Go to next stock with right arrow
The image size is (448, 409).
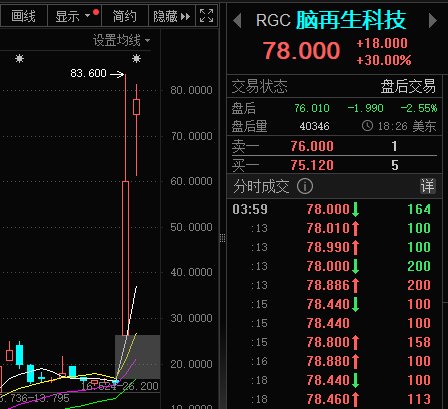pos(433,21)
